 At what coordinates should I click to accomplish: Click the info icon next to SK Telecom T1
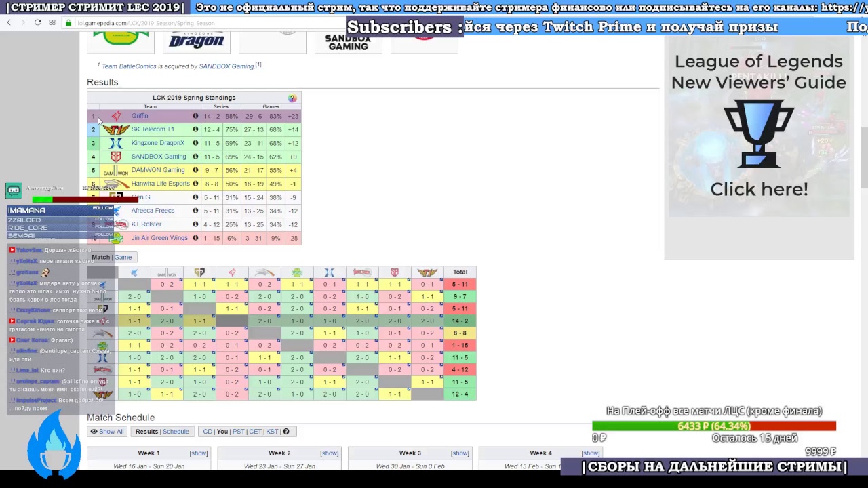click(195, 129)
